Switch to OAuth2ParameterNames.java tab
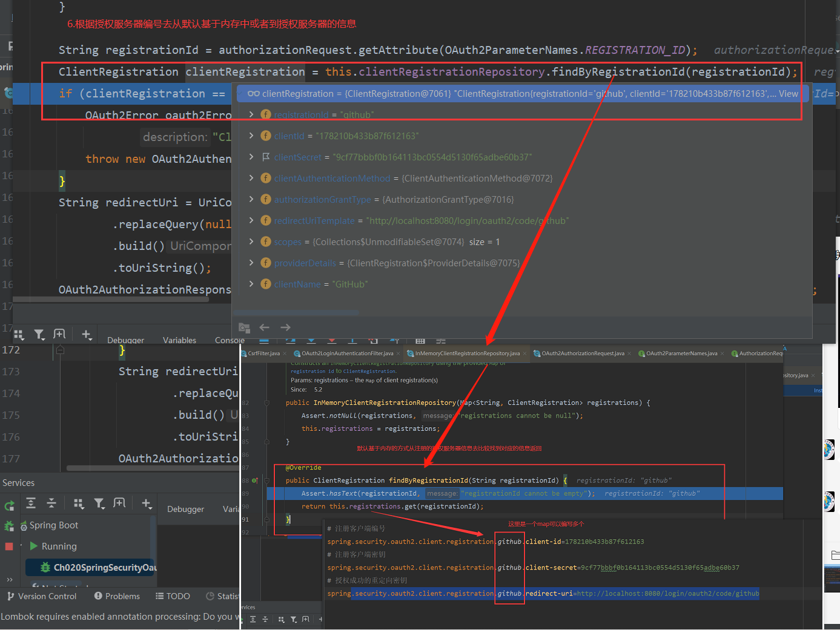840x630 pixels. 681,353
